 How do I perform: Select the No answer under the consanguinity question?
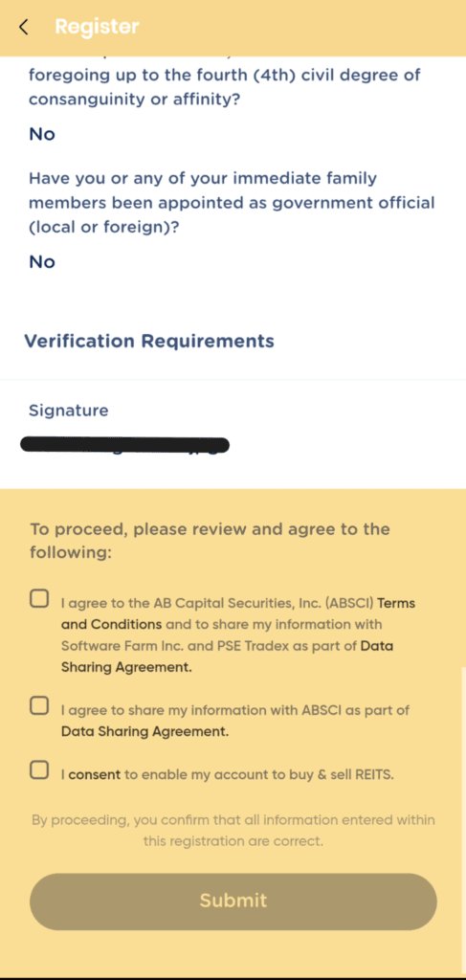click(42, 134)
